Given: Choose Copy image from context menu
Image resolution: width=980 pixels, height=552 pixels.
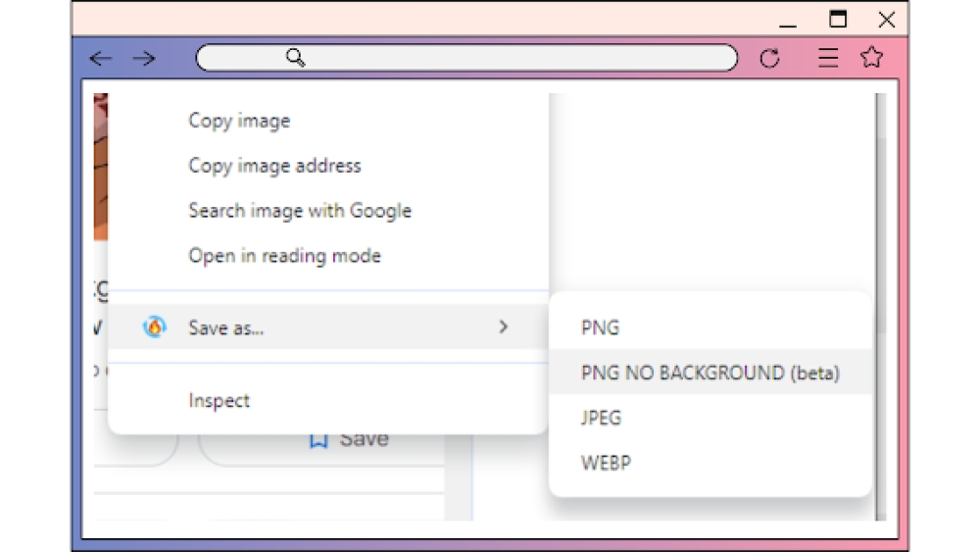Looking at the screenshot, I should (328, 121).
